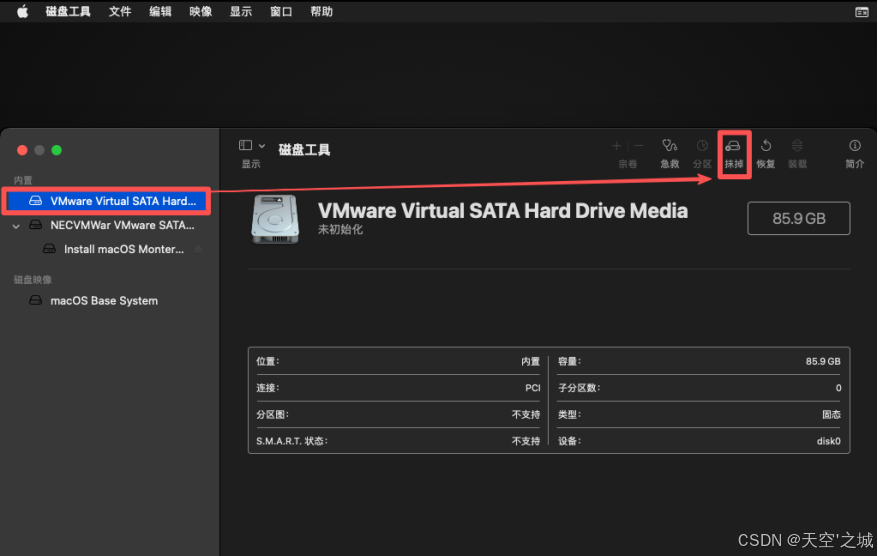Click the S.M.A.R.T. 状态 row value
The width and height of the screenshot is (878, 556).
coord(526,441)
